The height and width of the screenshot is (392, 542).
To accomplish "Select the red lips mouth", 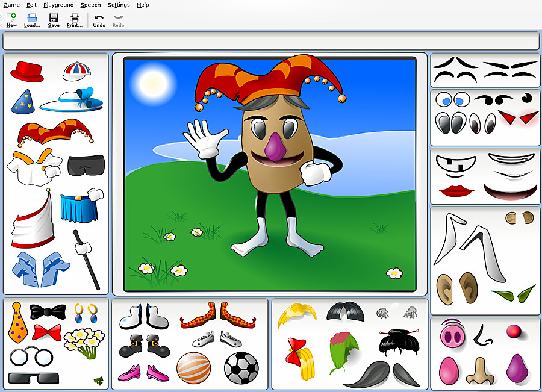I will [x=456, y=191].
